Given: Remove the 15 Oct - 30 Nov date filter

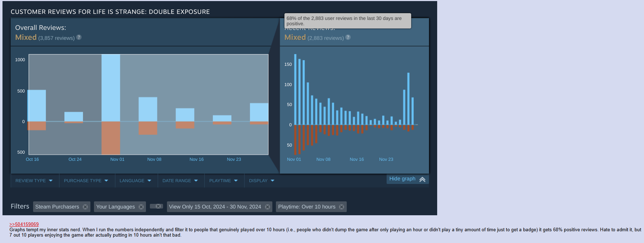Looking at the screenshot, I should pyautogui.click(x=268, y=207).
